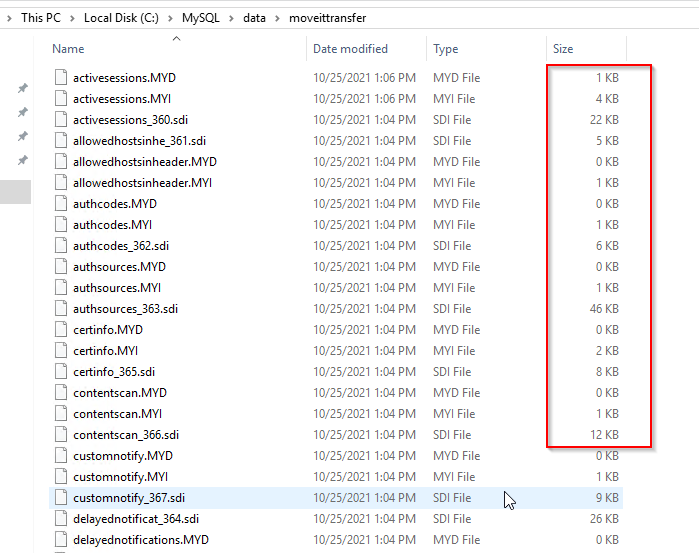The width and height of the screenshot is (699, 553).
Task: Click the SDI File type of certinfo_365.sdi
Action: point(452,371)
